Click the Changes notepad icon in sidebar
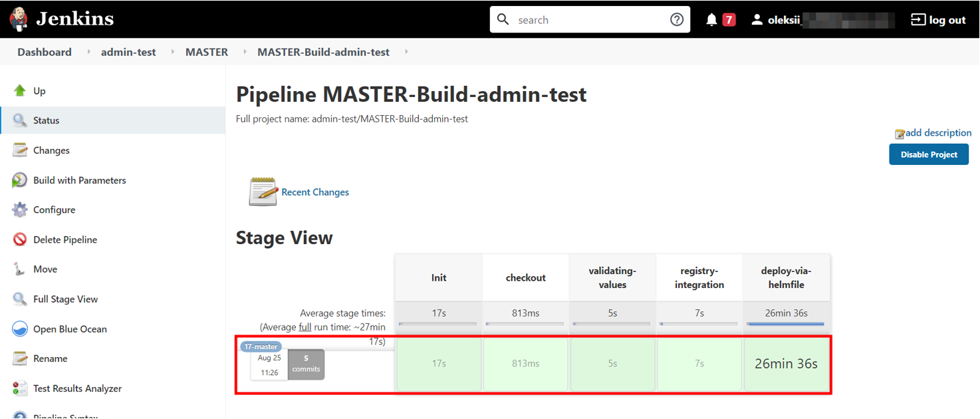This screenshot has width=980, height=419. coord(20,150)
